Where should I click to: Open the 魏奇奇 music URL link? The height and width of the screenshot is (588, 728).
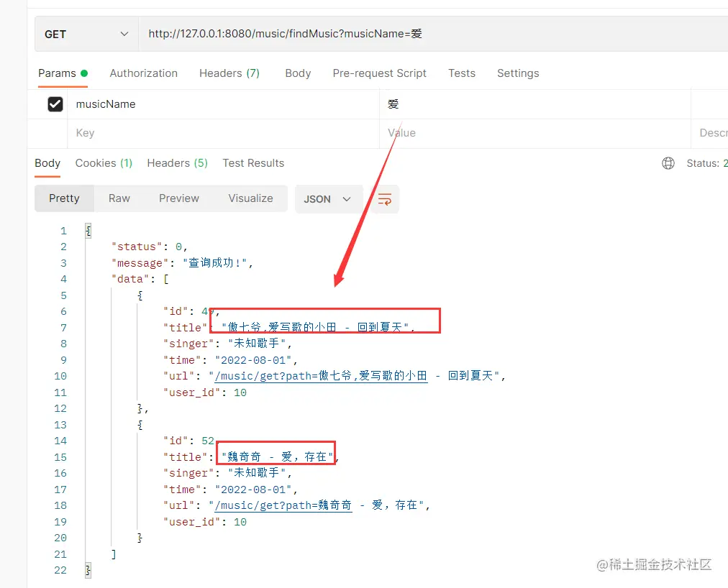tap(283, 505)
